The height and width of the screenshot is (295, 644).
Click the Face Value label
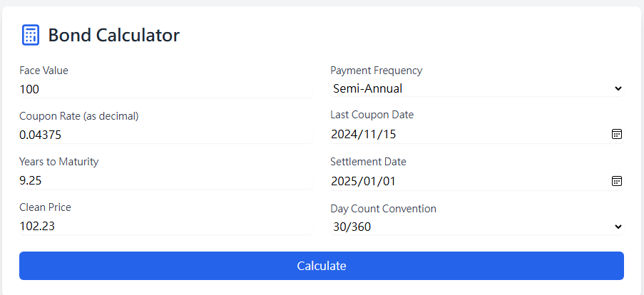click(44, 71)
